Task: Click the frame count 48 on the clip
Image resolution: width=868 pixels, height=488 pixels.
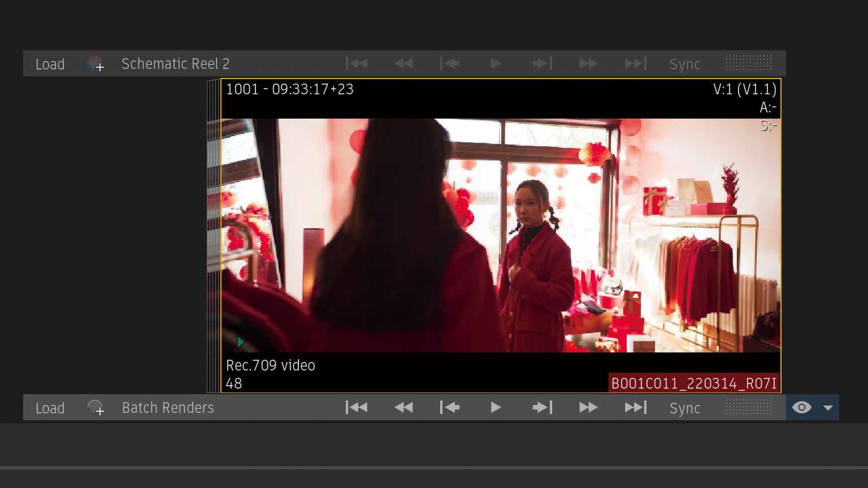Action: tap(234, 384)
